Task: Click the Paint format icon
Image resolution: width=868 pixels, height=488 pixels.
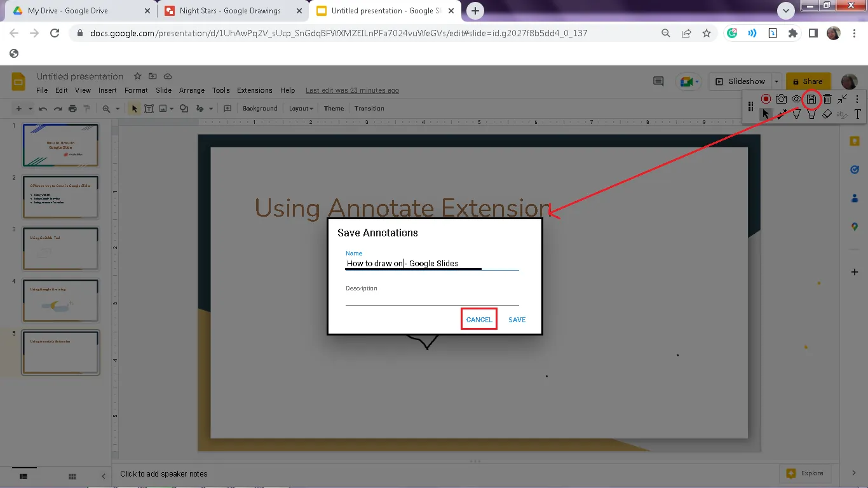Action: coord(87,109)
